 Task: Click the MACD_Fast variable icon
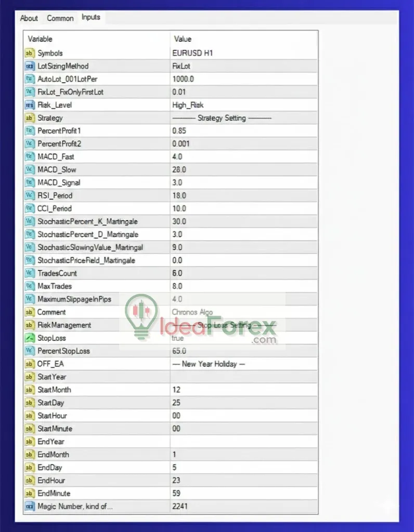[30, 157]
